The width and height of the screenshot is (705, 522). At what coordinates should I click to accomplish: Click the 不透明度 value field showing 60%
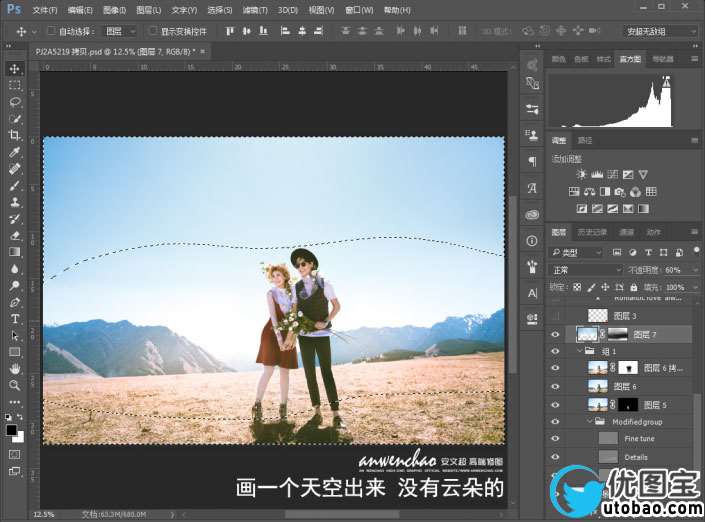674,270
